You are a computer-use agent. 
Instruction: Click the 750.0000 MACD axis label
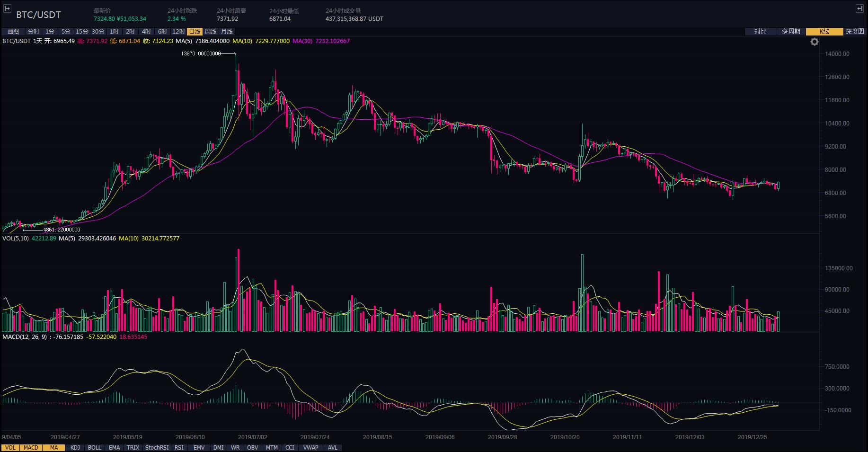(837, 367)
